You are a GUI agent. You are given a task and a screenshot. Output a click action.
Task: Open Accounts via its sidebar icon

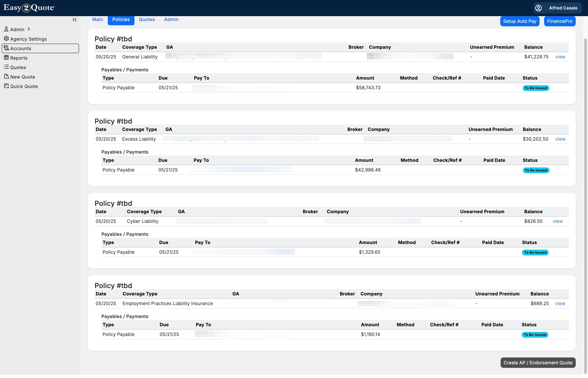6,48
